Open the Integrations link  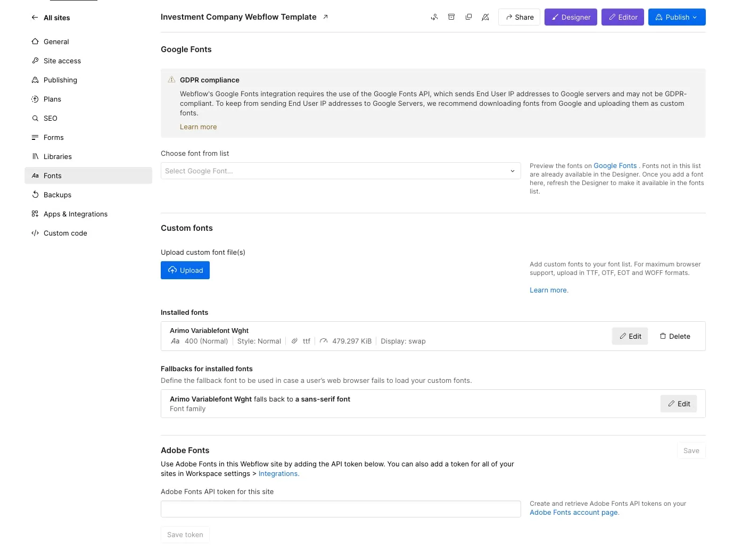point(279,473)
